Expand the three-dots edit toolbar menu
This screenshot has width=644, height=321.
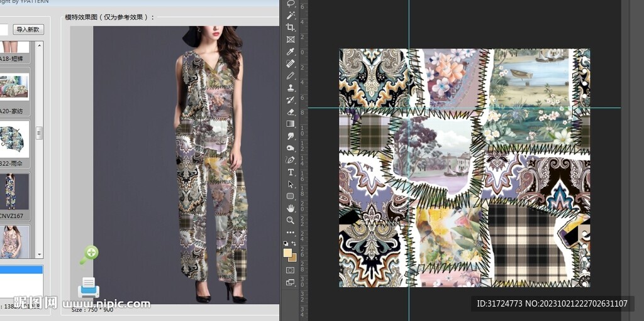[291, 232]
